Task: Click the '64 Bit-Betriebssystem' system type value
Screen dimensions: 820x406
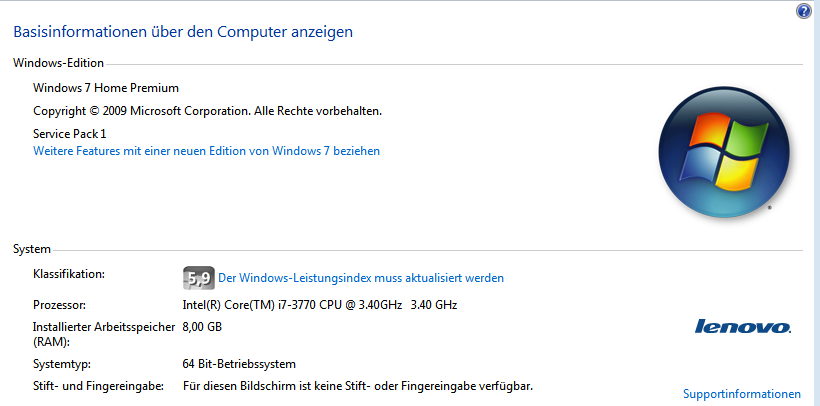Action: (x=239, y=364)
